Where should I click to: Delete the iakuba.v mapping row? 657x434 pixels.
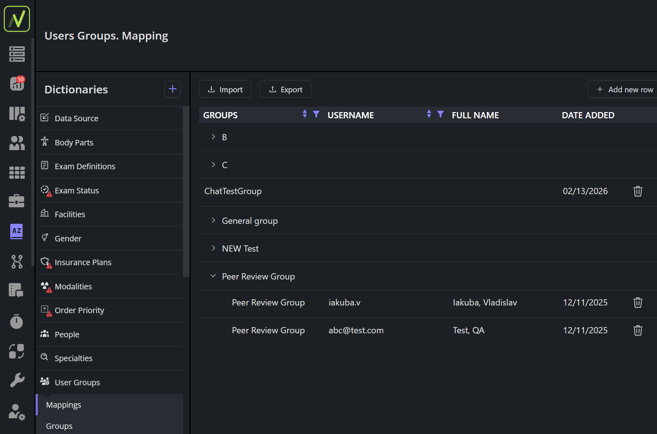pyautogui.click(x=637, y=302)
